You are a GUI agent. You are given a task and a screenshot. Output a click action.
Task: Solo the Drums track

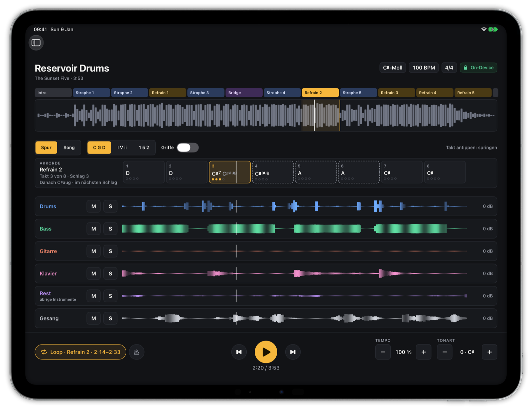pos(110,206)
